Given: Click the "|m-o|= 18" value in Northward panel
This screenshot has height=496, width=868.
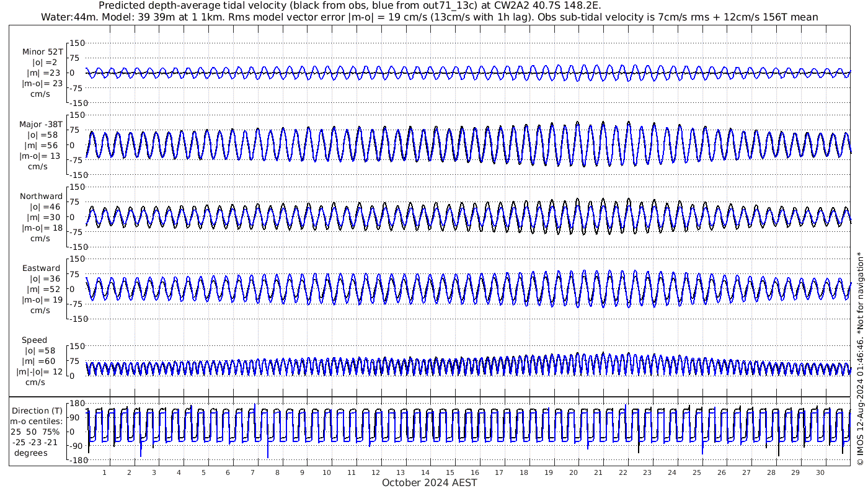Looking at the screenshot, I should click(x=41, y=228).
